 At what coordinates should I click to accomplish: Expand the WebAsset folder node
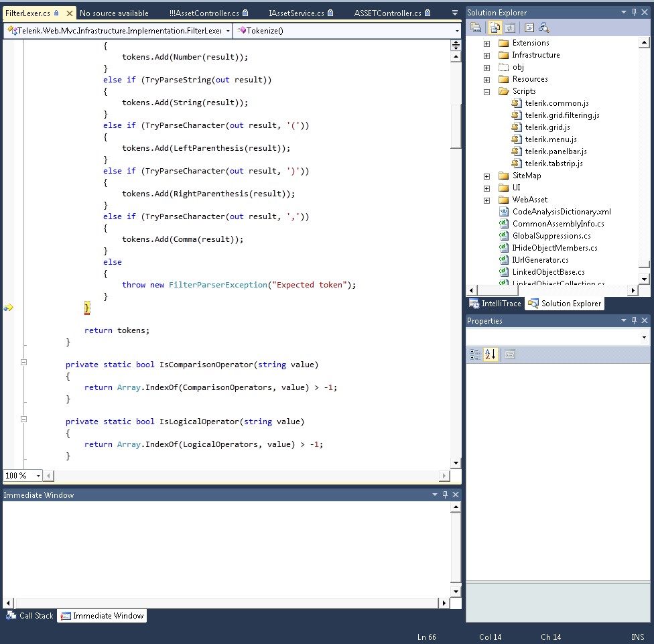click(486, 200)
